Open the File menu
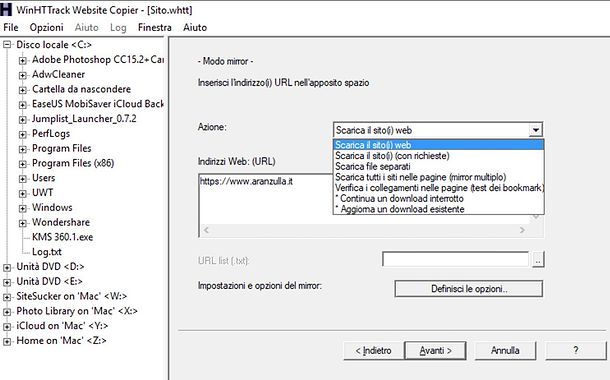Viewport: 610px width, 380px height. [11, 27]
